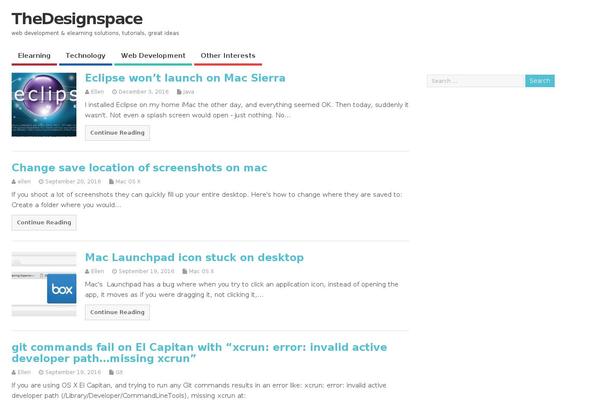This screenshot has height=400, width=600.
Task: Continue Reading the Launchpad post
Action: click(x=117, y=312)
